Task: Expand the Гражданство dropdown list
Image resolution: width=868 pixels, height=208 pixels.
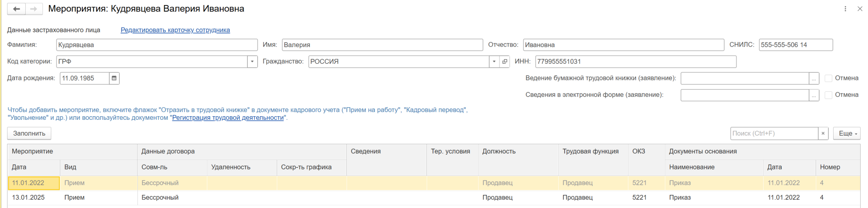Action: point(494,61)
